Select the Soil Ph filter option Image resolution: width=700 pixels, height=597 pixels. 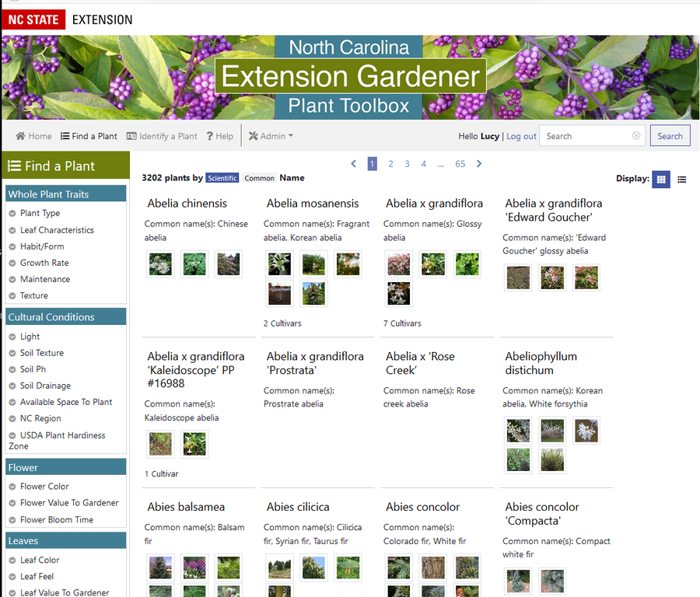coord(37,369)
